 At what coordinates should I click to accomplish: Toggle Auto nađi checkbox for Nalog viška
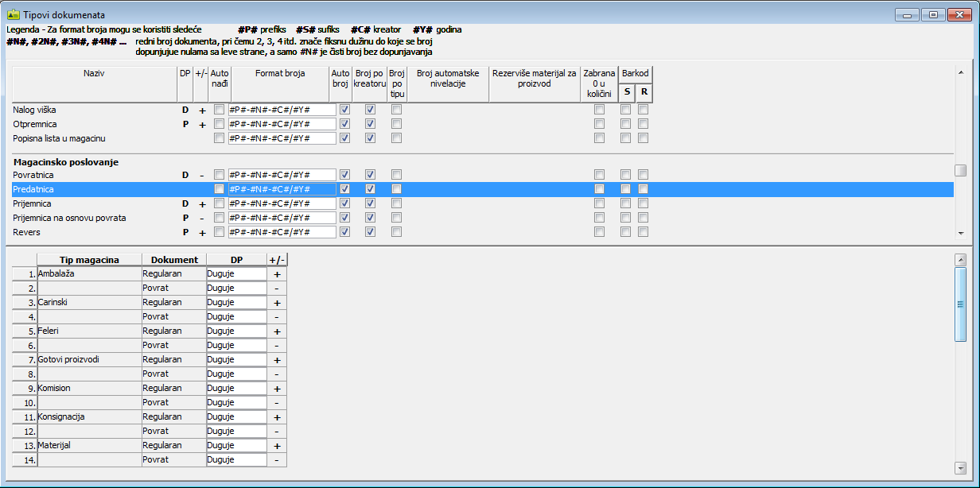click(219, 110)
